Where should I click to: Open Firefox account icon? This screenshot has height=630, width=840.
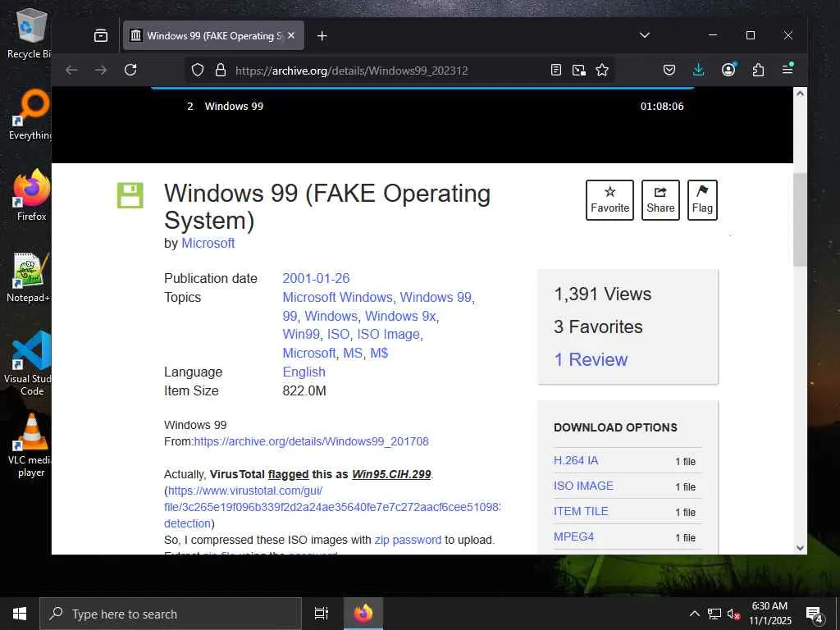coord(728,70)
